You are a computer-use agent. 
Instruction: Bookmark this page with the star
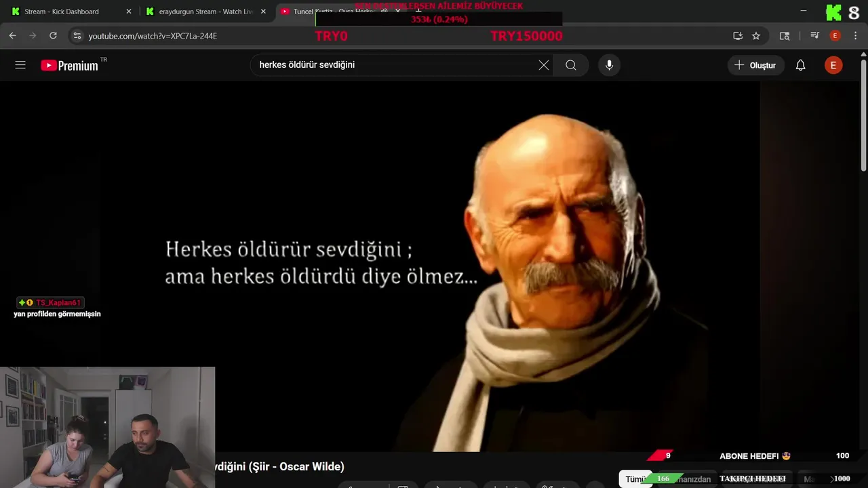(756, 36)
